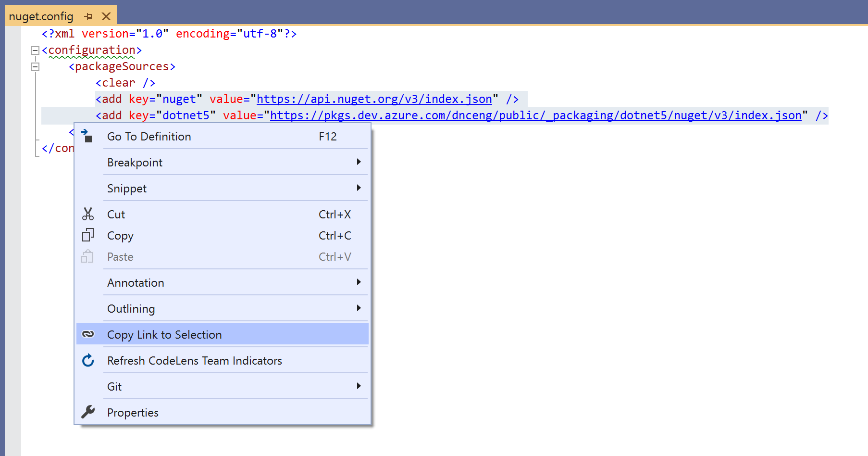Collapse the packageSources element outline

(35, 67)
